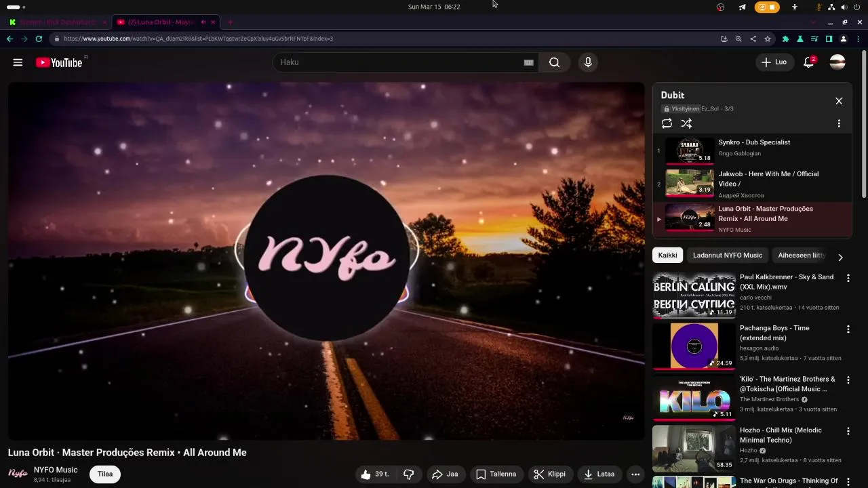Show more filter chips with the arrow

pyautogui.click(x=840, y=257)
